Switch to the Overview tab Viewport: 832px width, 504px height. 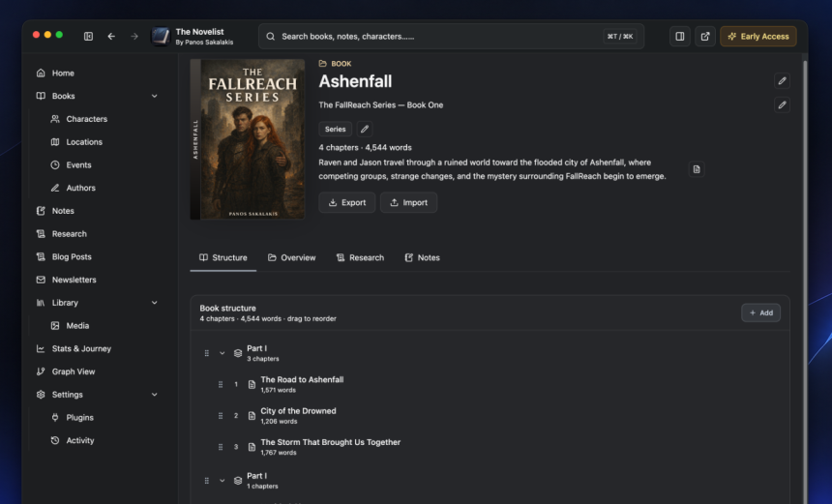click(x=292, y=258)
